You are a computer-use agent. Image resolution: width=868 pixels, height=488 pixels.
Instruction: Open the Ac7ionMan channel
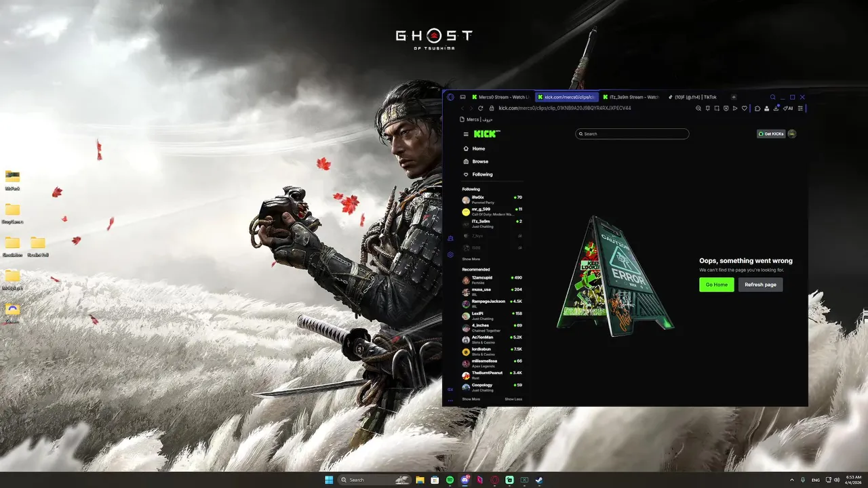[492, 340]
